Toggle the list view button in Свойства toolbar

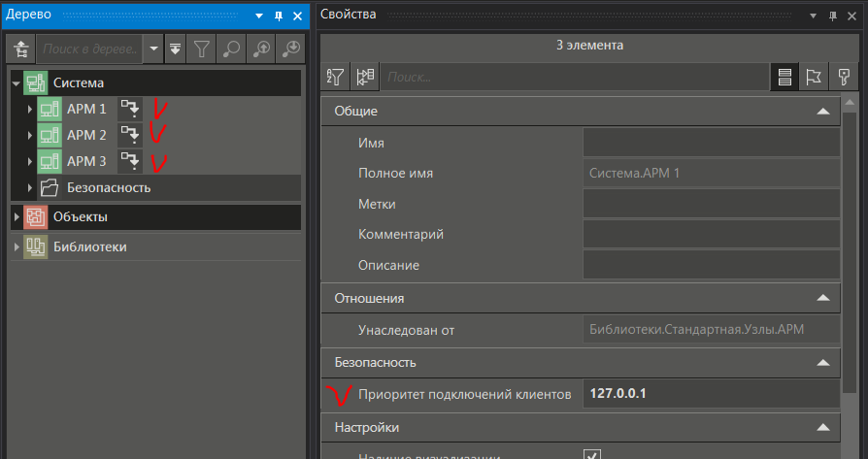pyautogui.click(x=785, y=77)
